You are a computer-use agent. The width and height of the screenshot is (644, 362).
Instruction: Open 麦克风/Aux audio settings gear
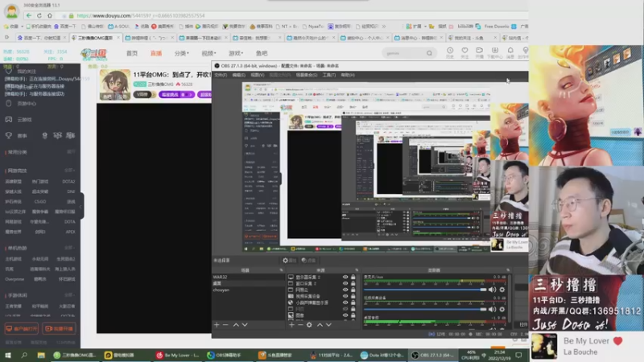click(x=502, y=290)
